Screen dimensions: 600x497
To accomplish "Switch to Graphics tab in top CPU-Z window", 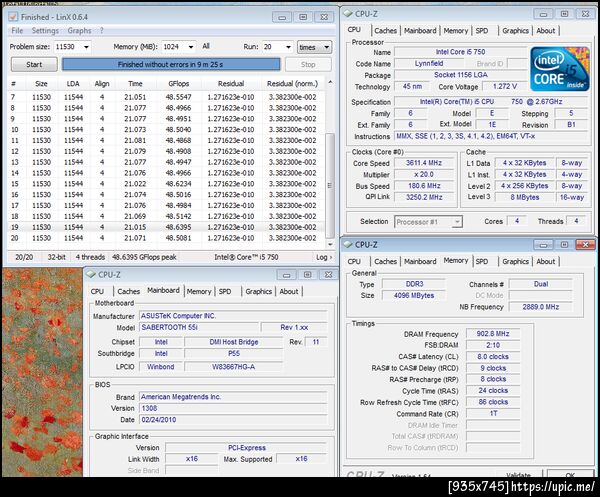I will coord(515,31).
